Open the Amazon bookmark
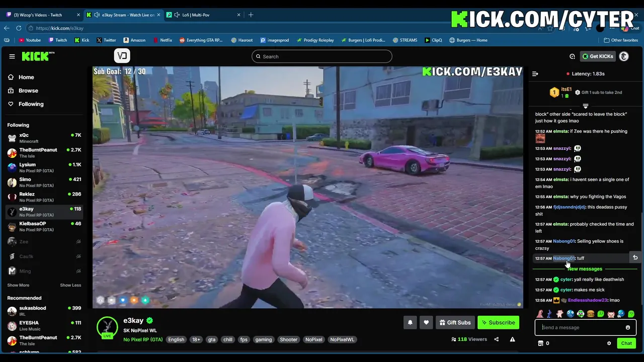644x362 pixels. click(x=134, y=40)
